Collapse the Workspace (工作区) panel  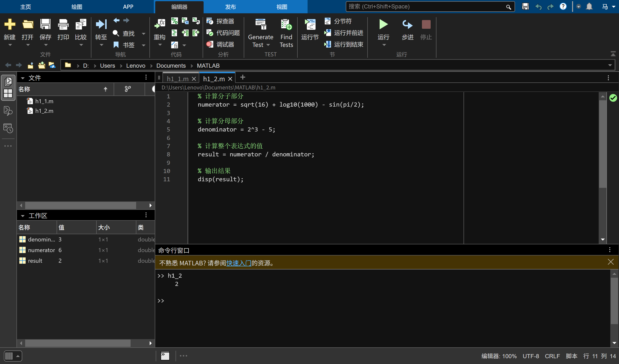click(22, 216)
